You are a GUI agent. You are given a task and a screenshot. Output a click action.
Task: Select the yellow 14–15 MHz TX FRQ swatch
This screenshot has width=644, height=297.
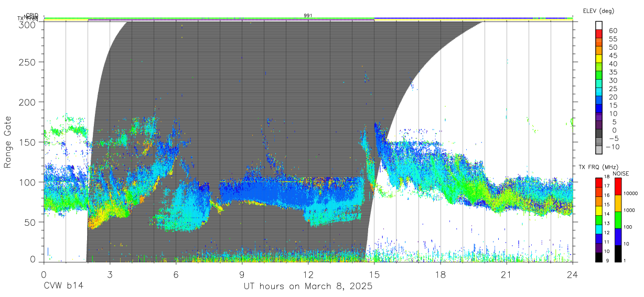(x=599, y=210)
